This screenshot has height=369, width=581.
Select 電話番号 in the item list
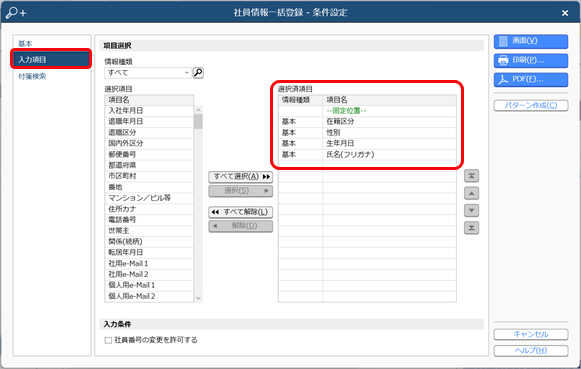(x=149, y=220)
